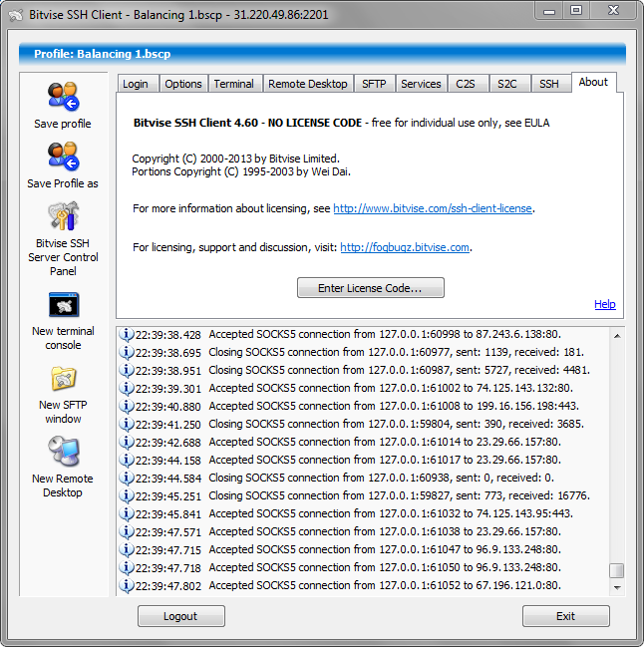Select log line 'sent: 0, received: 0'
The width and height of the screenshot is (644, 647).
(x=363, y=478)
